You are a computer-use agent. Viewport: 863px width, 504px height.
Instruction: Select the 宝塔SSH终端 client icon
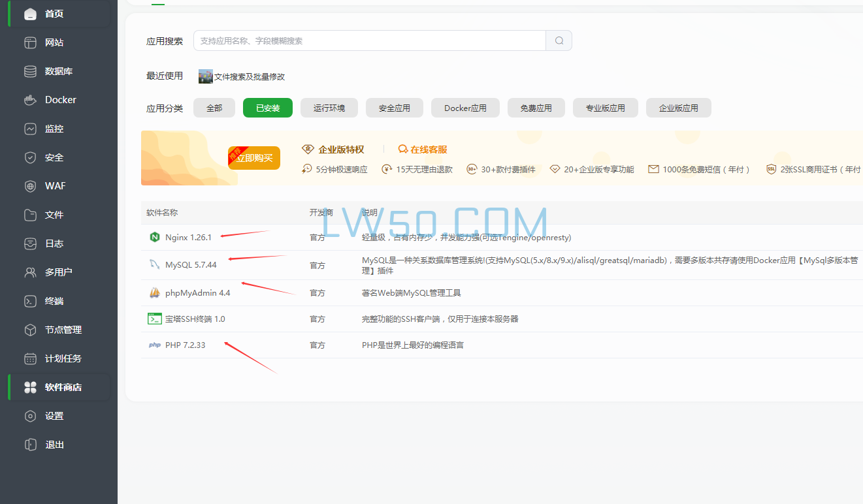coord(155,318)
